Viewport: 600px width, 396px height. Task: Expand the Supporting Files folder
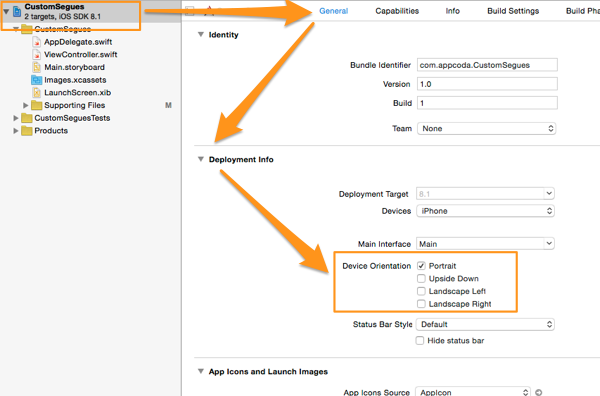coord(26,105)
